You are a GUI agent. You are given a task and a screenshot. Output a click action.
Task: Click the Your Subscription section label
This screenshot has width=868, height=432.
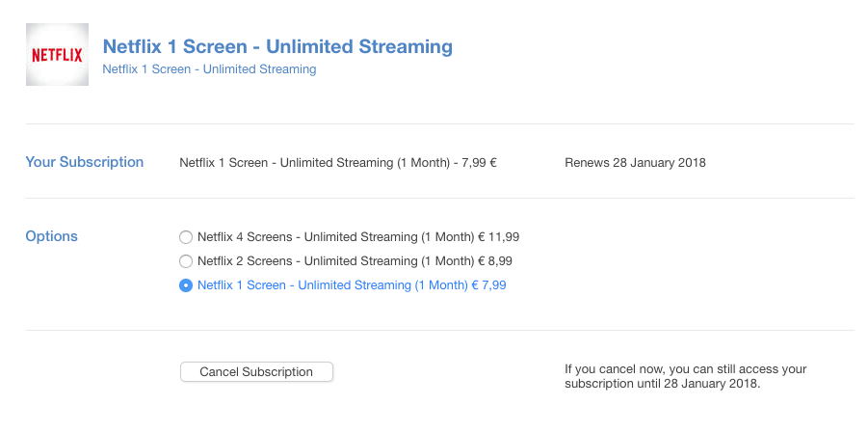[x=85, y=162]
